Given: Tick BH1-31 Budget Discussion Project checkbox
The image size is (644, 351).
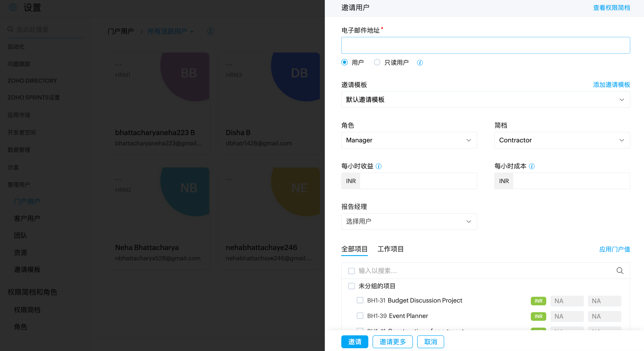Looking at the screenshot, I should (x=360, y=300).
